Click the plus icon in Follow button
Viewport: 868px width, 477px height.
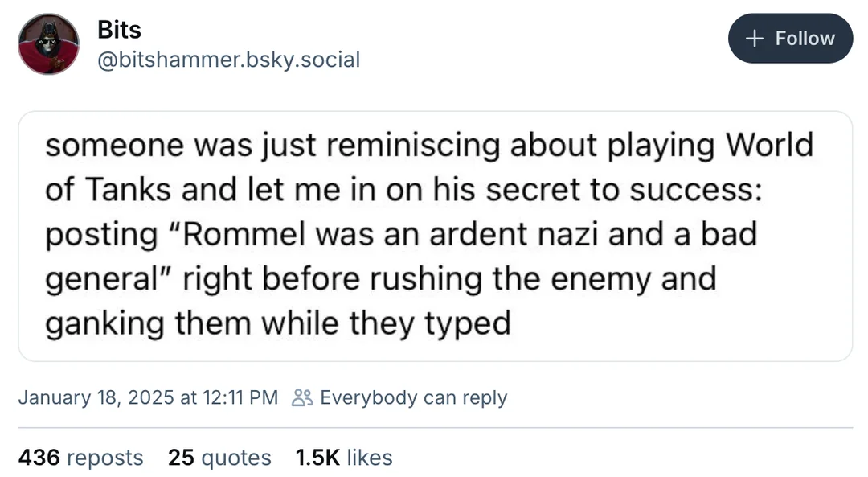(x=754, y=39)
